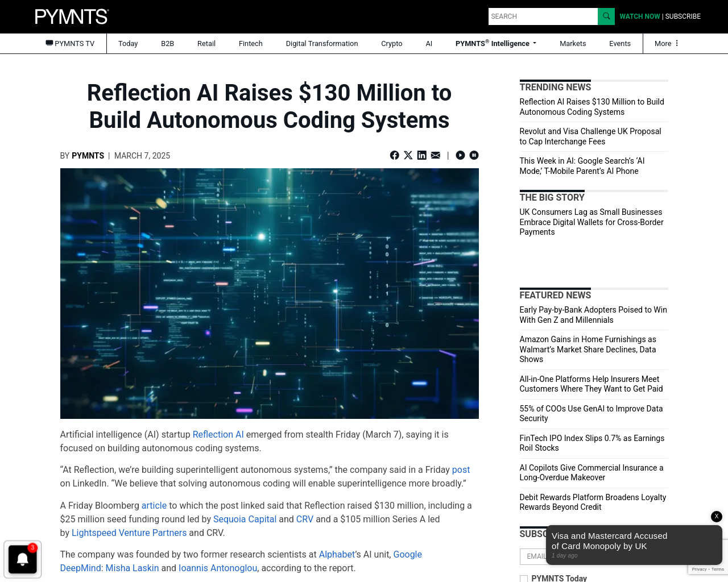The height and width of the screenshot is (582, 728).
Task: Share article on LinkedIn
Action: pos(421,155)
